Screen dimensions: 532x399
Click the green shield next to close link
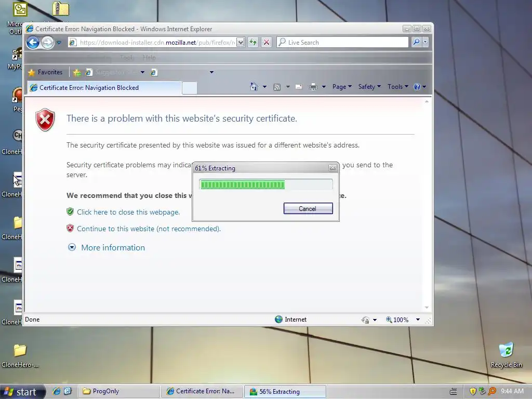[70, 212]
